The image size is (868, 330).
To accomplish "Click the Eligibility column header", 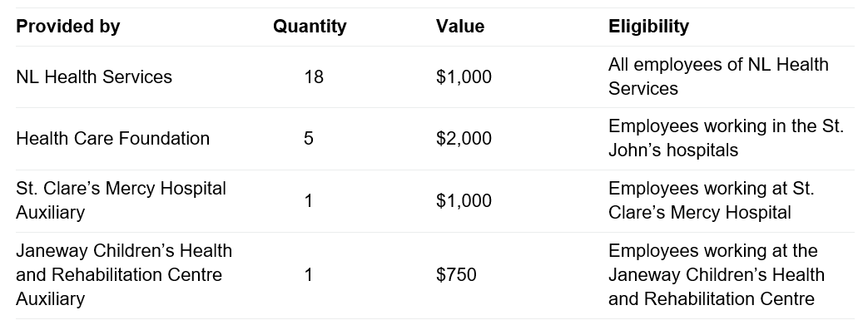I will [x=648, y=27].
